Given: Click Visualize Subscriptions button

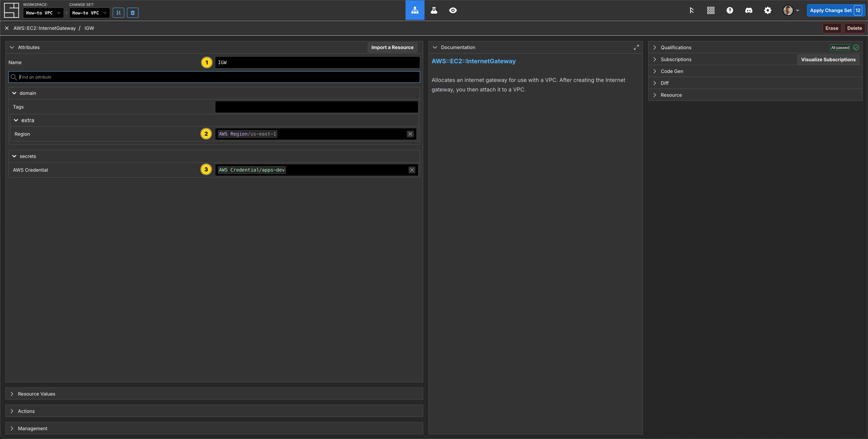Looking at the screenshot, I should tap(828, 60).
